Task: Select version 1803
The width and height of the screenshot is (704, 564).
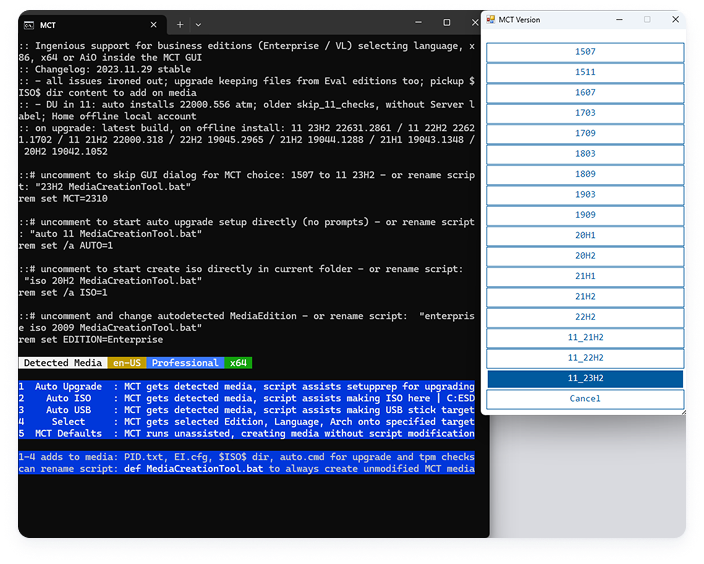Action: pyautogui.click(x=585, y=154)
